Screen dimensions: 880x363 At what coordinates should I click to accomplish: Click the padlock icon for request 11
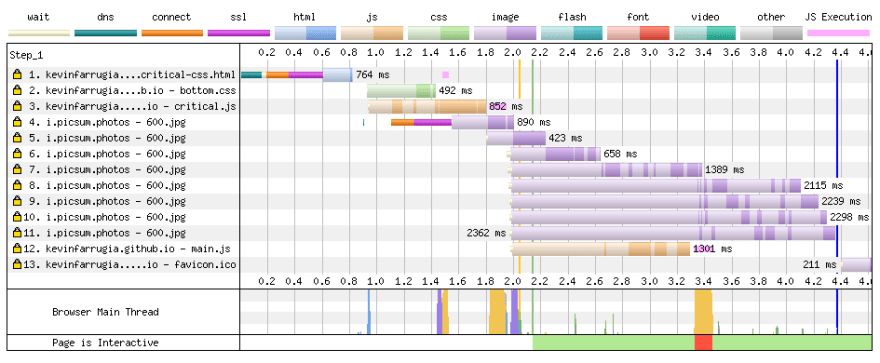[x=17, y=233]
